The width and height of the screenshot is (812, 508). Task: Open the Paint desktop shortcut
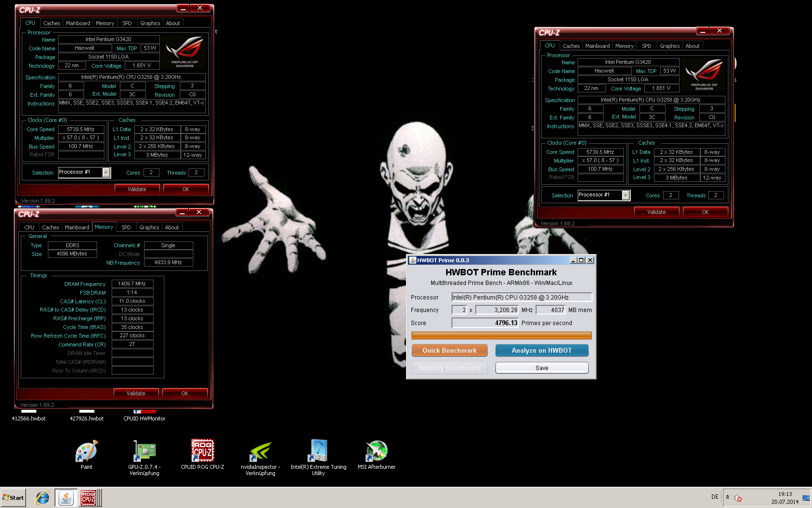[x=87, y=454]
